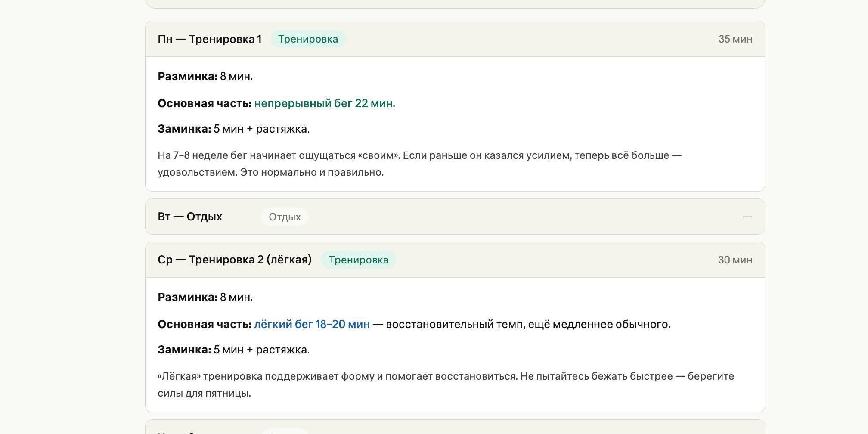Click the gray "Отдых" badge on Tuesday
This screenshot has width=868, height=434.
coord(285,217)
